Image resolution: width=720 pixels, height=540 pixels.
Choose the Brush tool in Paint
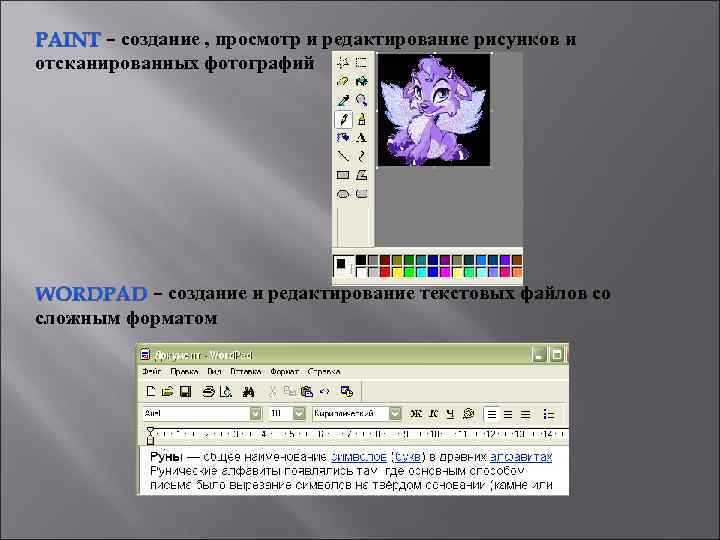coord(362,119)
